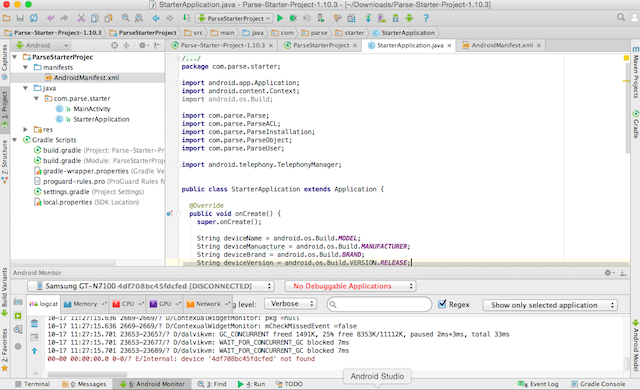The height and width of the screenshot is (390, 640).
Task: Open the 0: Messages tool window
Action: pyautogui.click(x=84, y=384)
